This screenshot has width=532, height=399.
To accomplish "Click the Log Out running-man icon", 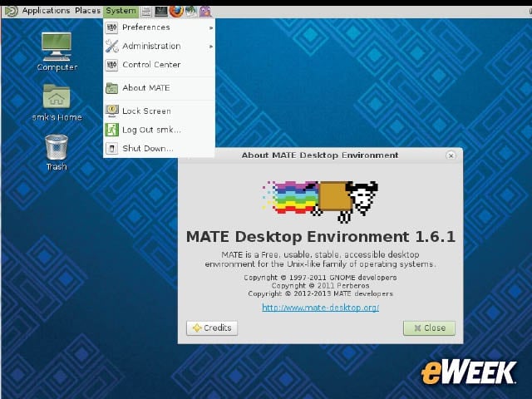I will click(x=111, y=130).
